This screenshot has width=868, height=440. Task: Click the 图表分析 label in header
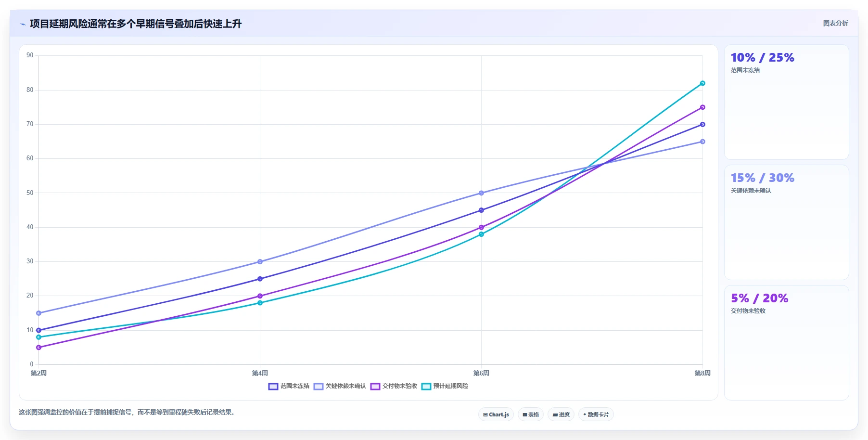tap(835, 23)
